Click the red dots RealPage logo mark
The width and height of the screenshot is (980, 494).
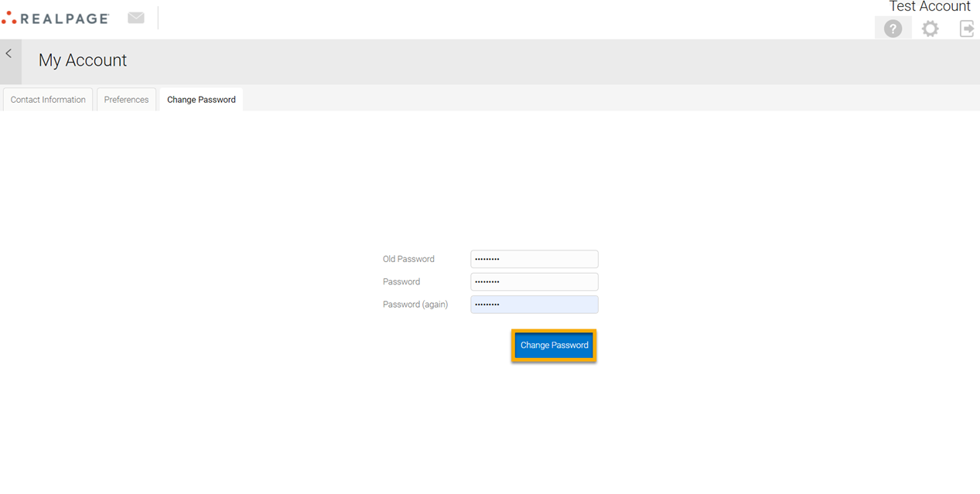[9, 18]
